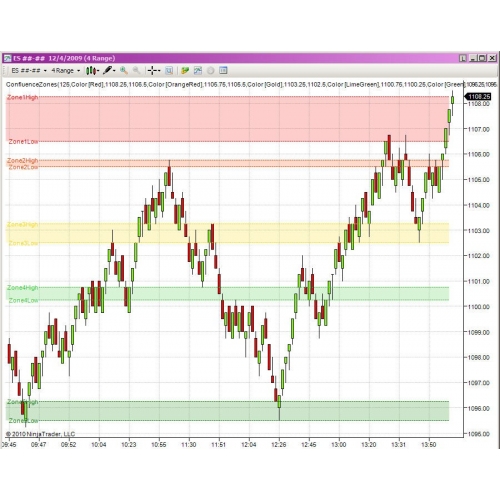Click the Zone4High label
The image size is (500, 500).
tap(23, 288)
